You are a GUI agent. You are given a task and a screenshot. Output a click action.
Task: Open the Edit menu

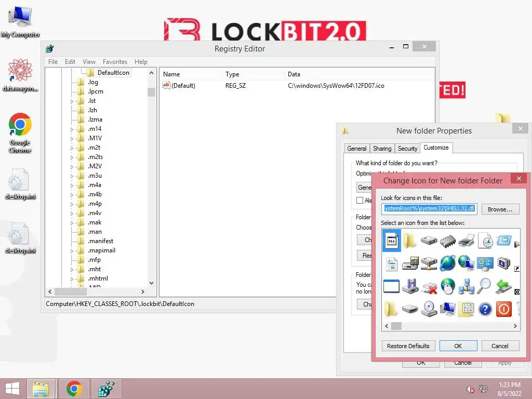tap(70, 62)
